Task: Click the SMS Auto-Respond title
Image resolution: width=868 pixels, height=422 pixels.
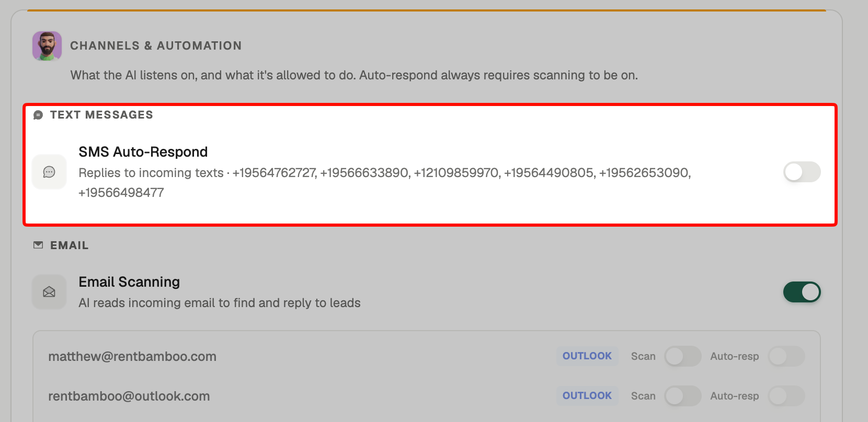Action: [x=143, y=152]
